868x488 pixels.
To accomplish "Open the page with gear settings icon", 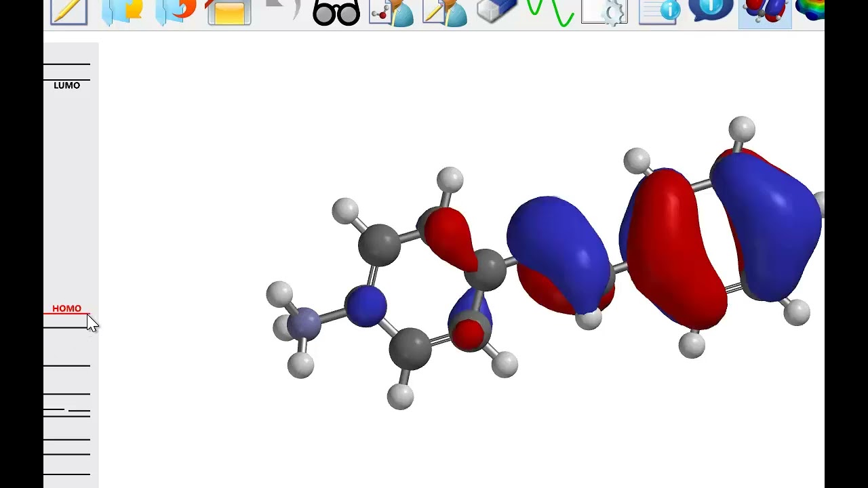I will 604,12.
